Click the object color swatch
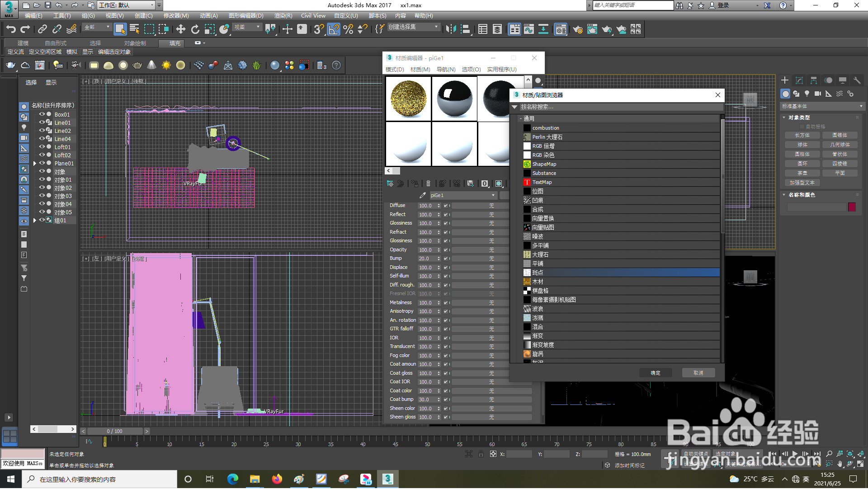Viewport: 868px width, 489px height. 852,207
